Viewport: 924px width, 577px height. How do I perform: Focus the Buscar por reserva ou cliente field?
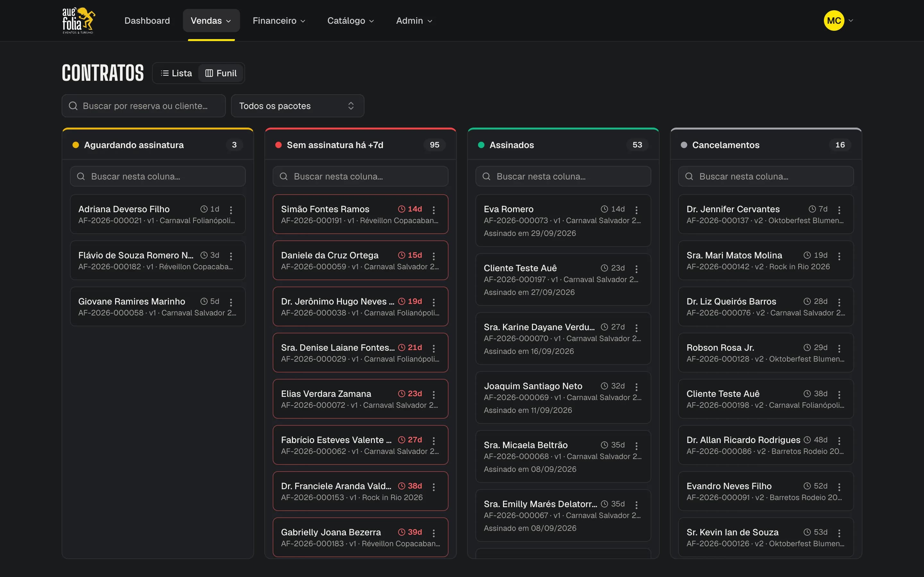(143, 106)
